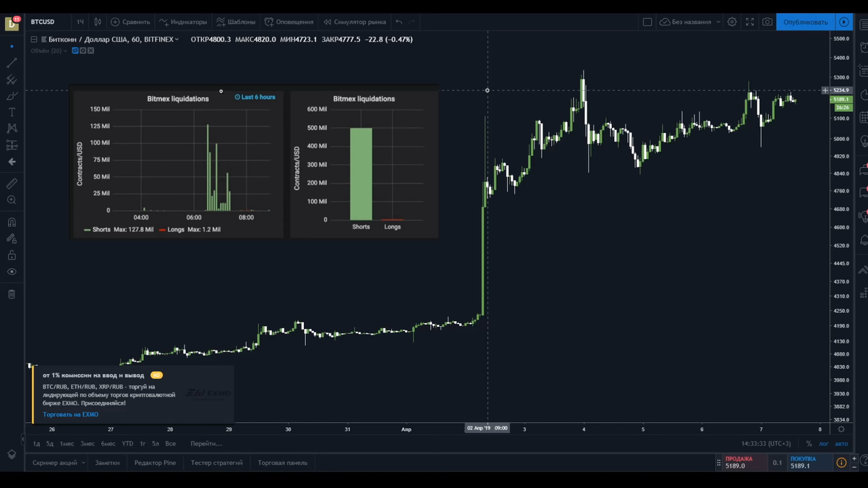Open the Без названия layout dropdown
868x488 pixels.
point(691,22)
